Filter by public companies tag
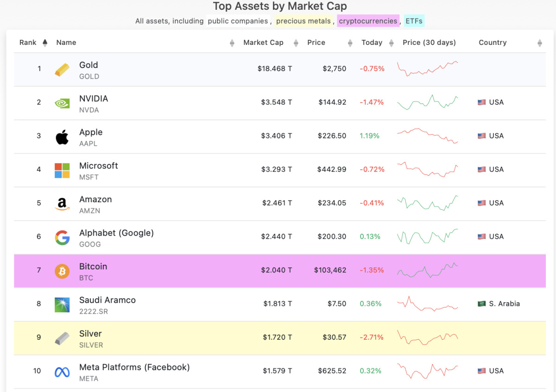The image size is (556, 392). [238, 21]
